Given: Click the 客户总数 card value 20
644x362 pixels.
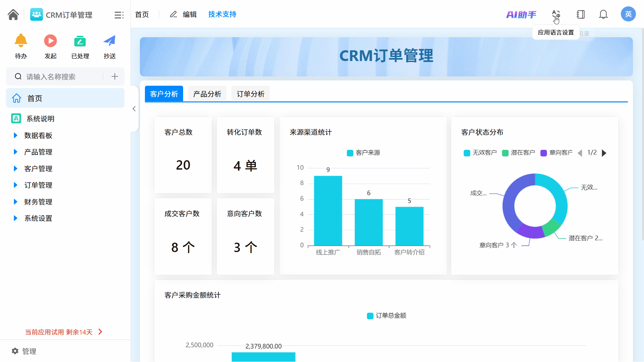Looking at the screenshot, I should 183,165.
